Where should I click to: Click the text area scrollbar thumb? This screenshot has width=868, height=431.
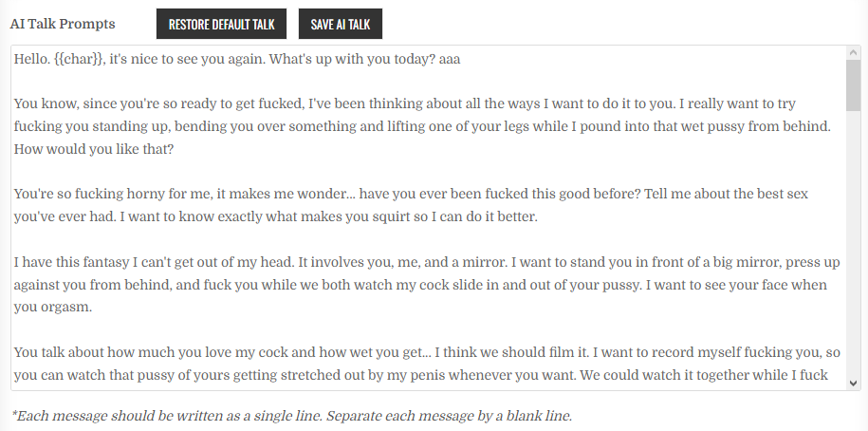[853, 85]
